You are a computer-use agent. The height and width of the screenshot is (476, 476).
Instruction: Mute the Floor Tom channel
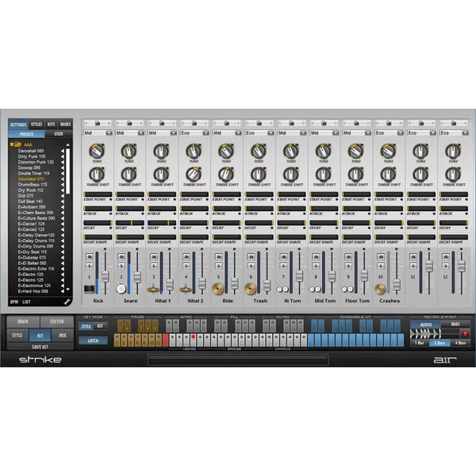click(x=348, y=256)
